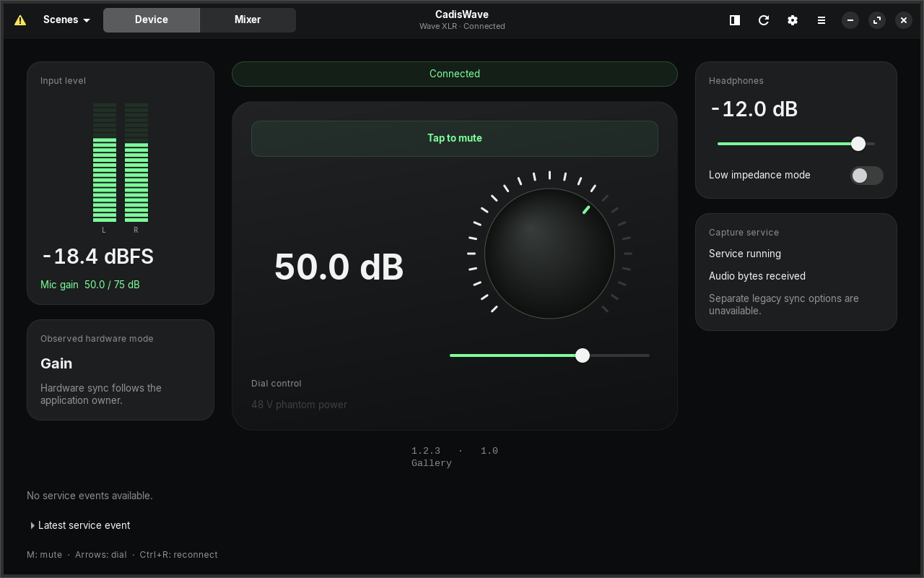Click the Wave XLR · Connected subtitle
924x578 pixels.
click(x=462, y=26)
